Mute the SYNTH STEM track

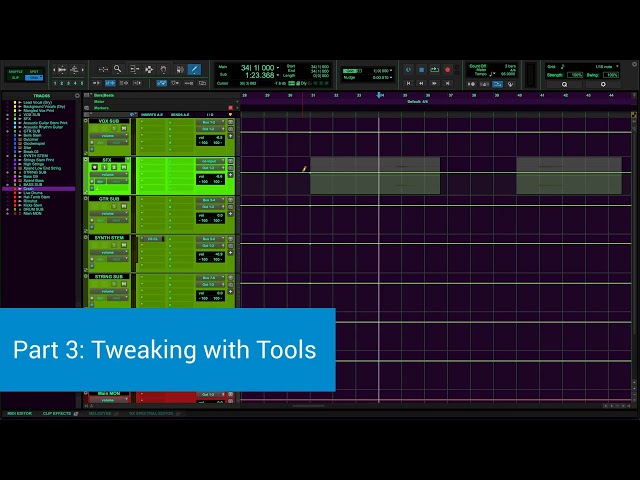[123, 245]
